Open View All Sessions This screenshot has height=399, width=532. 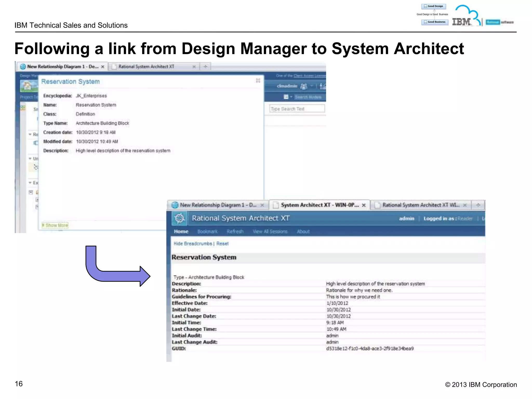270,231
